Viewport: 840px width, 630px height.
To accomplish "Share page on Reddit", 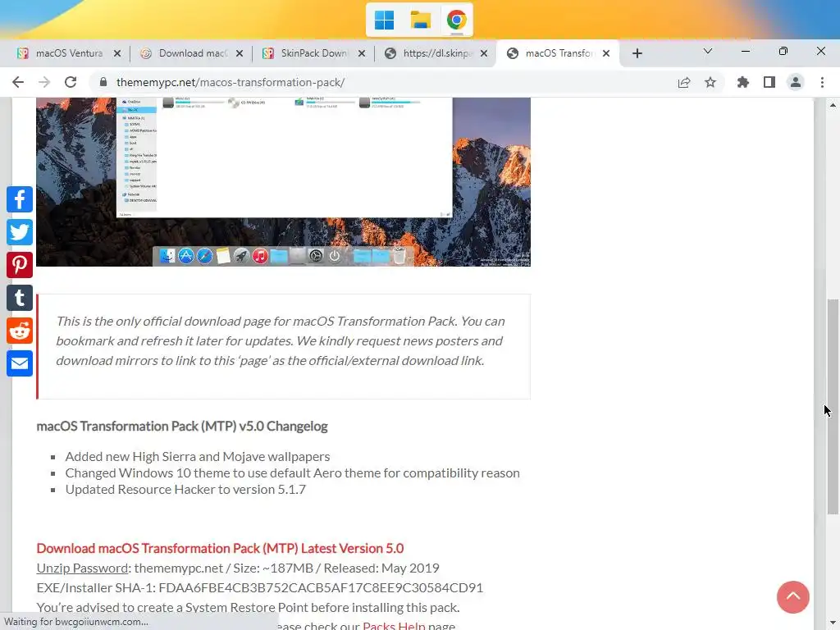I will click(x=20, y=331).
